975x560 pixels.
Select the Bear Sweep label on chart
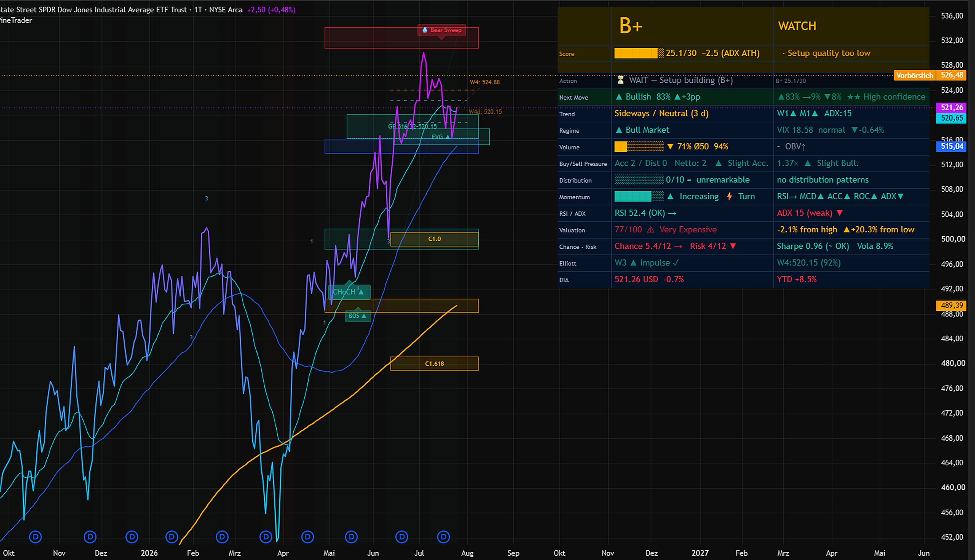tap(442, 30)
